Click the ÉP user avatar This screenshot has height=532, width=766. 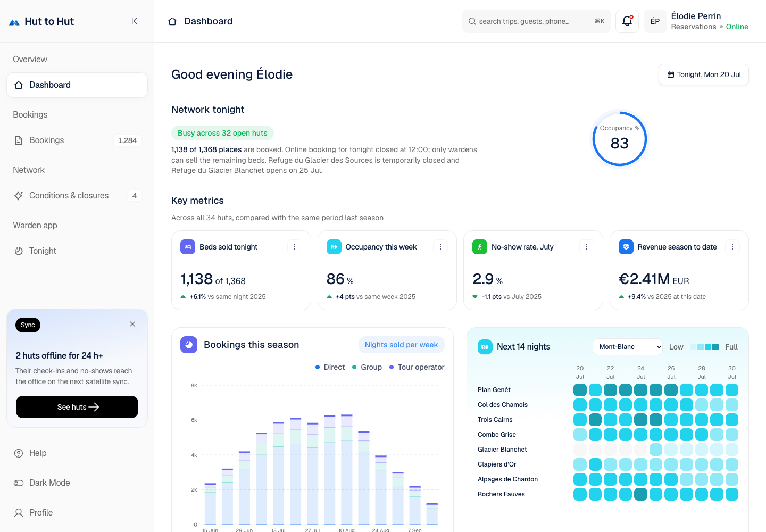(655, 21)
